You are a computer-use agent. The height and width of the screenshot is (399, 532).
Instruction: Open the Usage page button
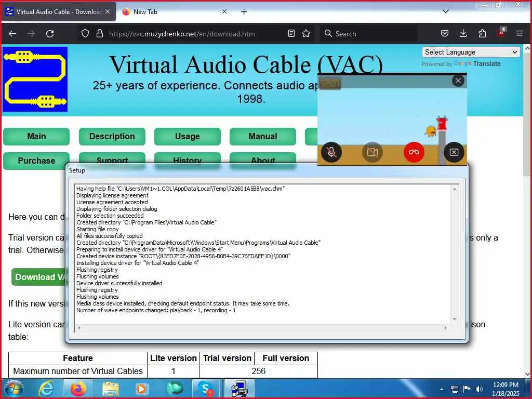pos(187,137)
